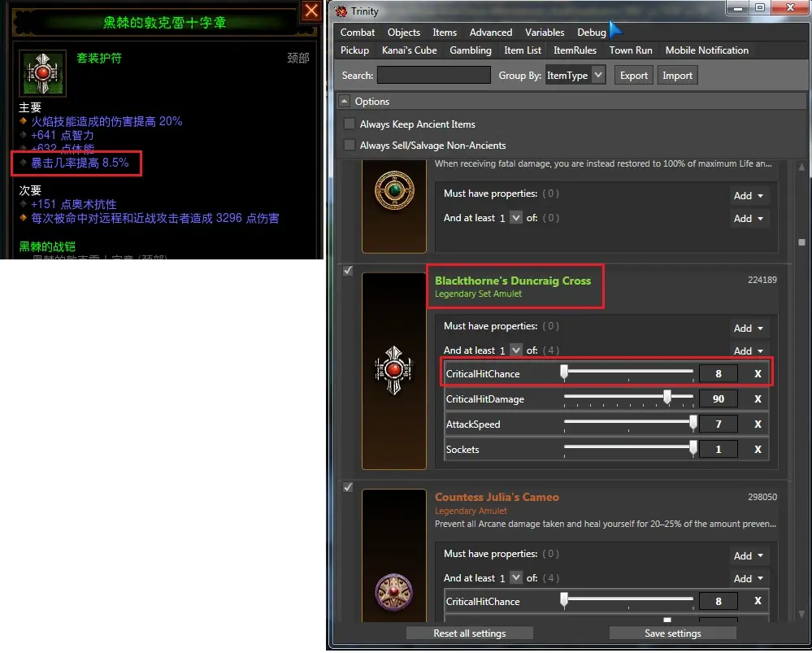Viewport: 812px width, 653px height.
Task: Switch to the Debug tab
Action: pos(592,33)
